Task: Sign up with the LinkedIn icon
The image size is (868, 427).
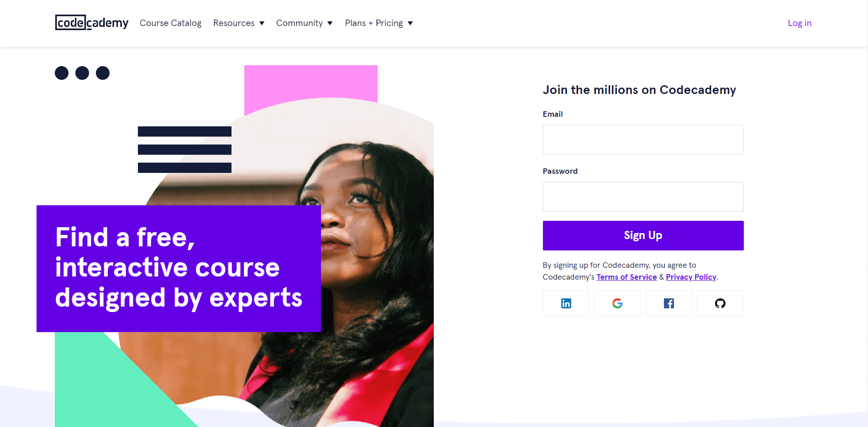Action: (x=566, y=303)
